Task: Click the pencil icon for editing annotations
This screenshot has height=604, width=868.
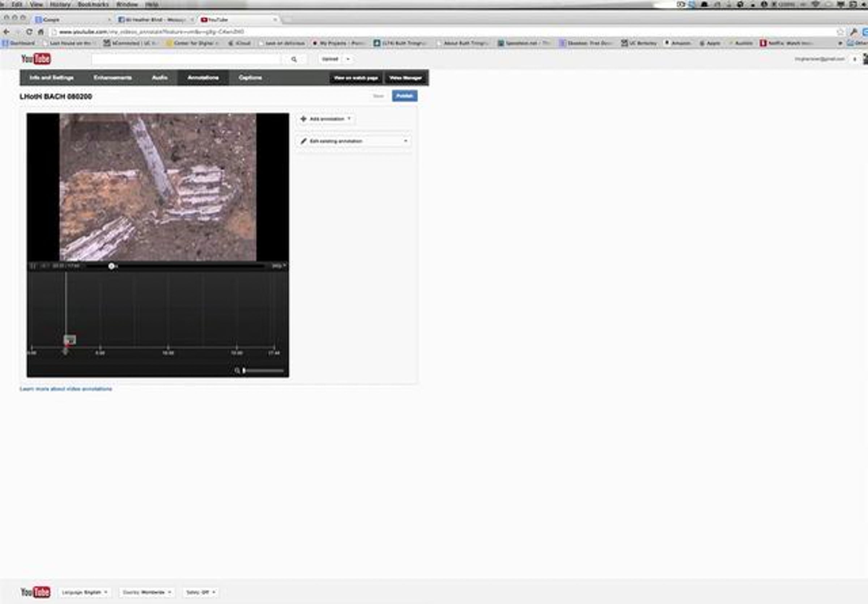Action: (303, 141)
